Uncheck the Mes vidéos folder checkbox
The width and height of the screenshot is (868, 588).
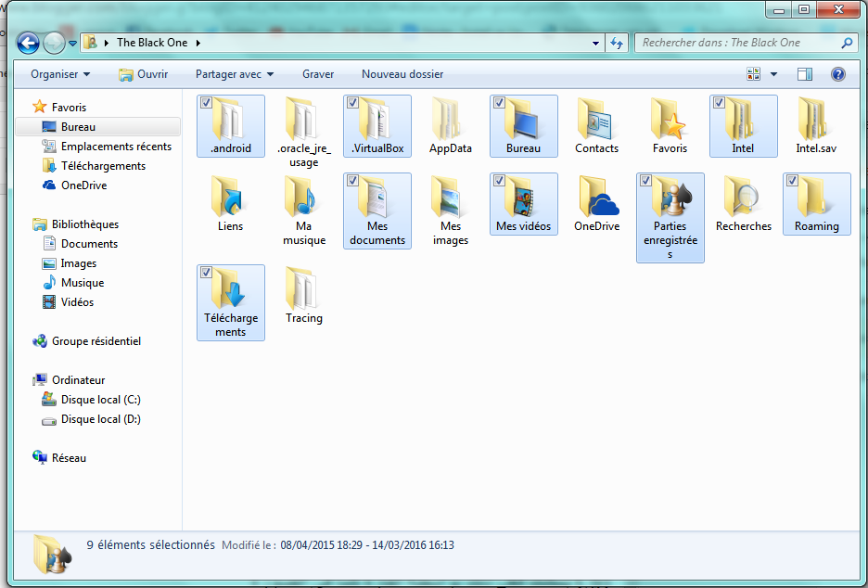499,181
